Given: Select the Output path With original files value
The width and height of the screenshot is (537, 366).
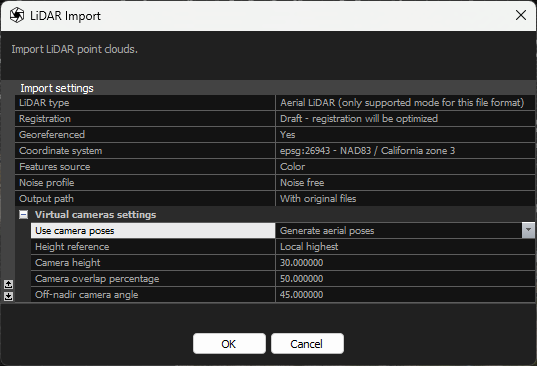Looking at the screenshot, I should (x=405, y=199).
